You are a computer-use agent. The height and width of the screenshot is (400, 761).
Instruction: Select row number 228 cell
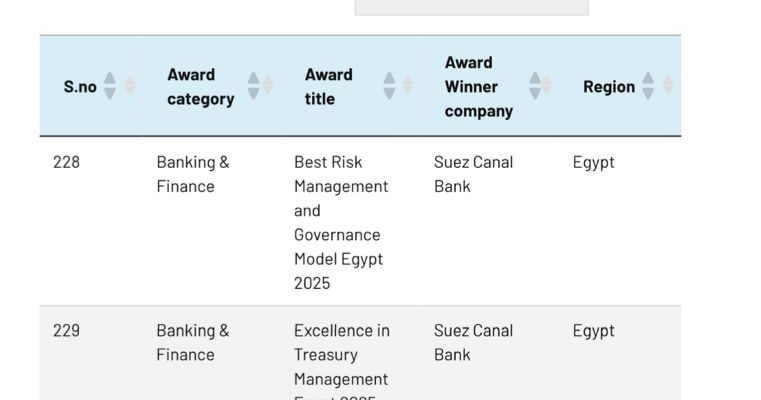point(66,162)
